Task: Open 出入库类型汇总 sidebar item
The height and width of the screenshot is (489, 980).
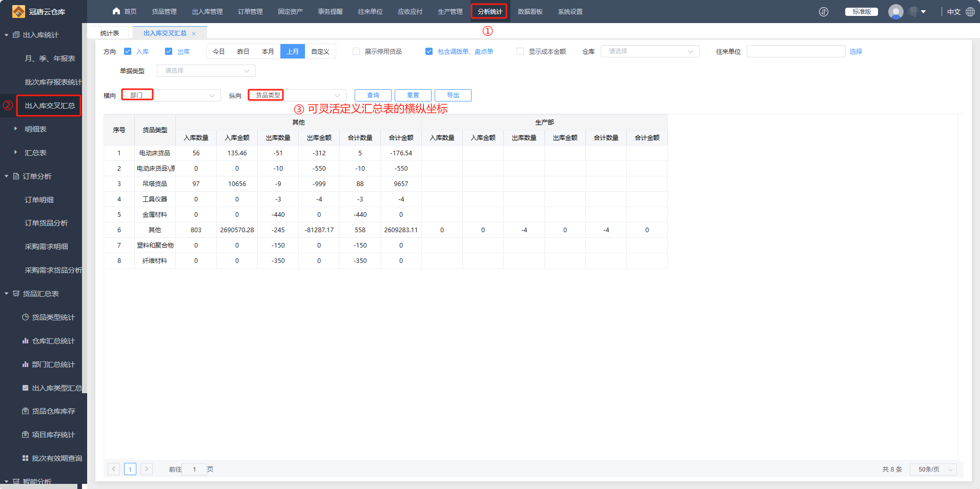Action: [52, 388]
